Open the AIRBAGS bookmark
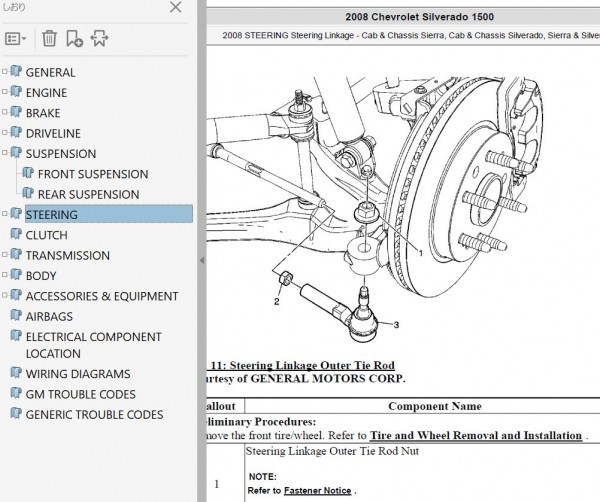The width and height of the screenshot is (600, 502). 49,316
